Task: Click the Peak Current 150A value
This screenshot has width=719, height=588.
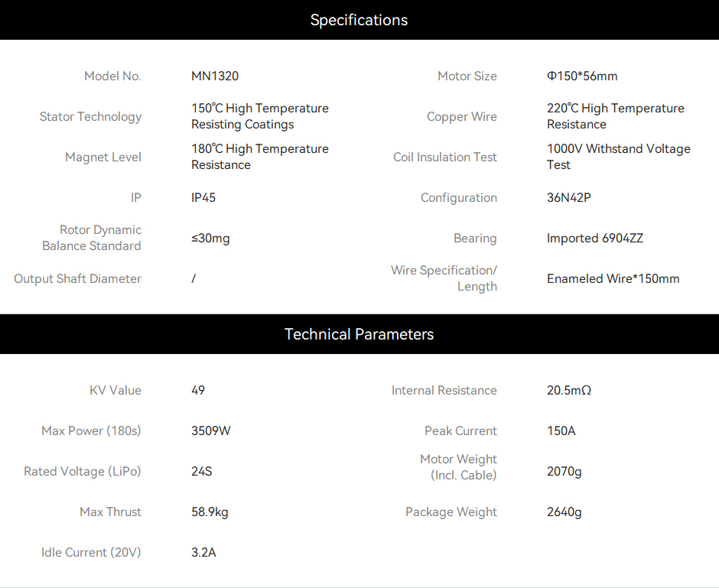Action: (x=561, y=430)
